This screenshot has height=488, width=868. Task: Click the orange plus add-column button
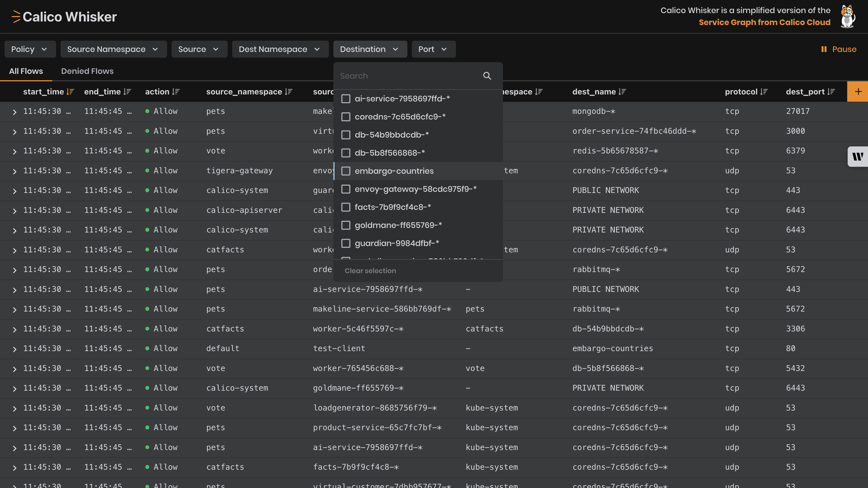pyautogui.click(x=858, y=91)
